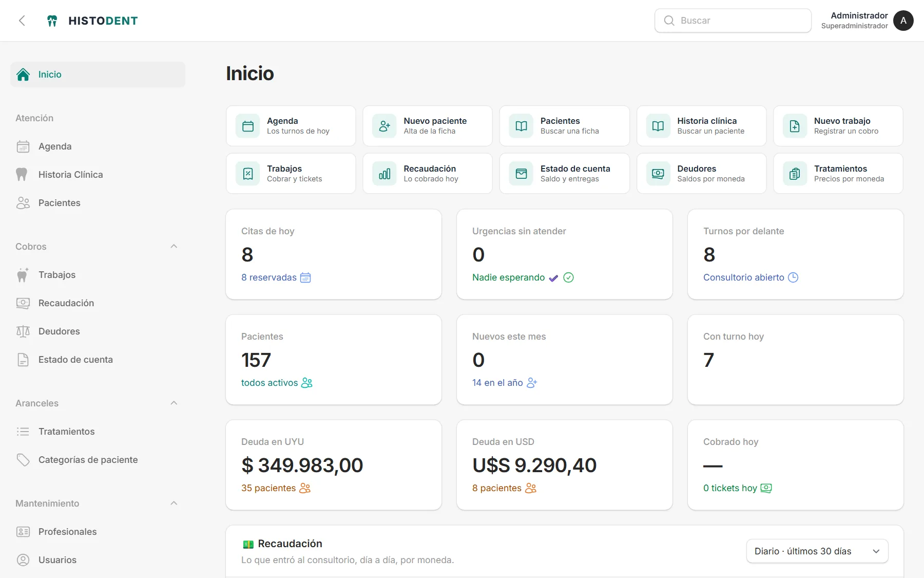Viewport: 924px width, 578px height.
Task: Click the 35 pacientes debt link
Action: click(x=276, y=488)
